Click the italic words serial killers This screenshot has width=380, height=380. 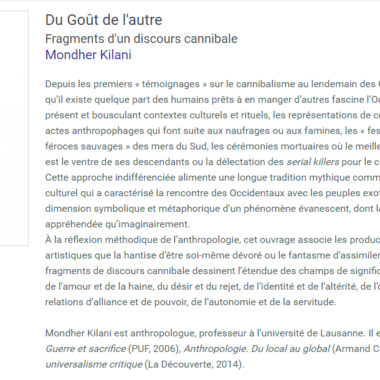[313, 162]
